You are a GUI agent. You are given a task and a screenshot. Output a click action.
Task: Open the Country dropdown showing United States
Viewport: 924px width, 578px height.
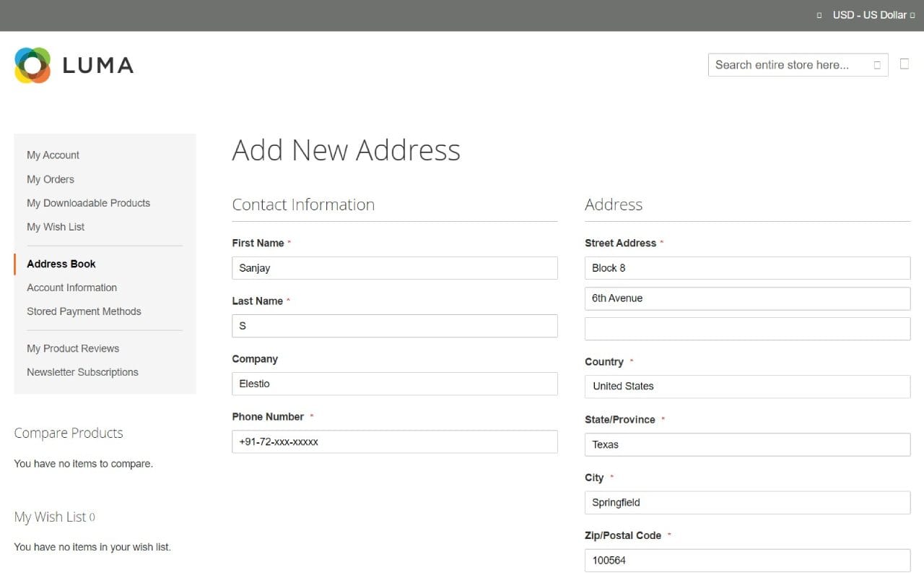[747, 387]
